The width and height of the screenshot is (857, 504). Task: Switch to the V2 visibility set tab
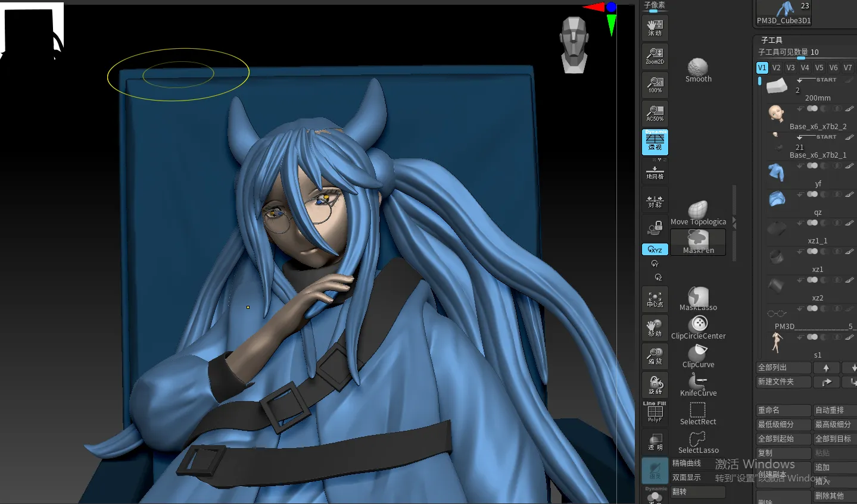click(776, 68)
